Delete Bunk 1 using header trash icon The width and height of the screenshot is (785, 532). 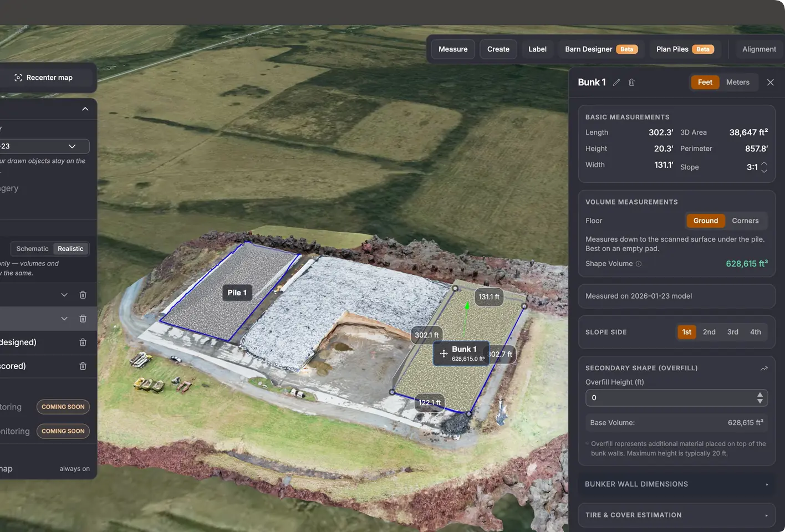click(631, 82)
